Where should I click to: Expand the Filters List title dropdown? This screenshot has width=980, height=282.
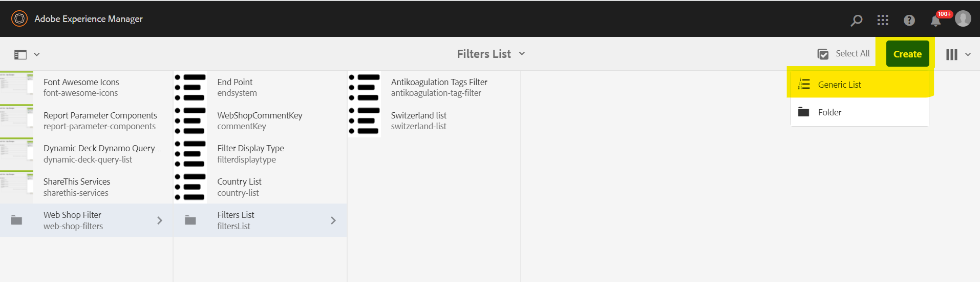point(522,53)
